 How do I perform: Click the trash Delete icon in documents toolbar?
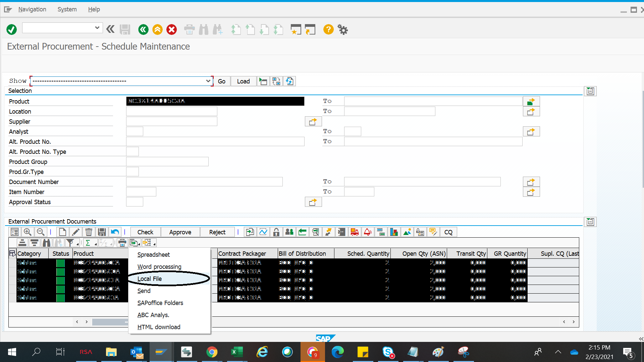pyautogui.click(x=89, y=232)
